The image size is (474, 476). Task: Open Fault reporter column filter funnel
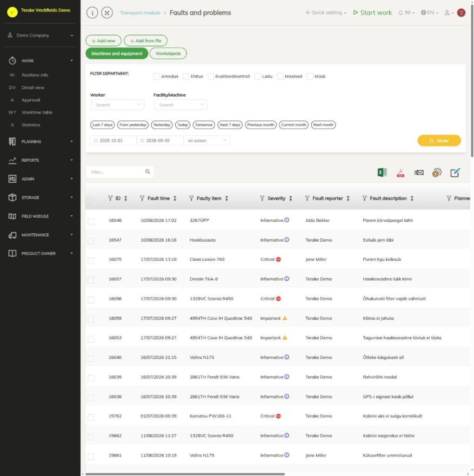click(307, 198)
